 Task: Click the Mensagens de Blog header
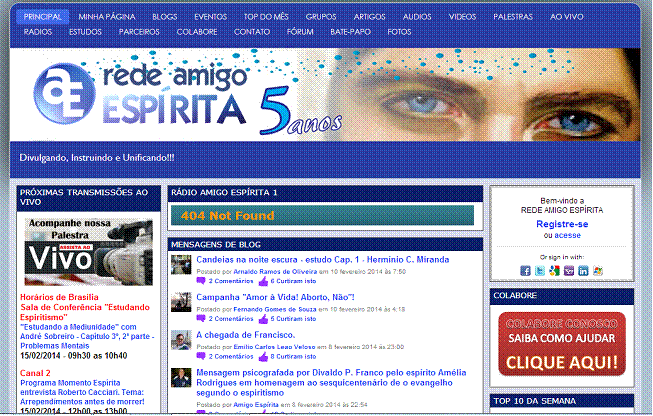point(325,244)
